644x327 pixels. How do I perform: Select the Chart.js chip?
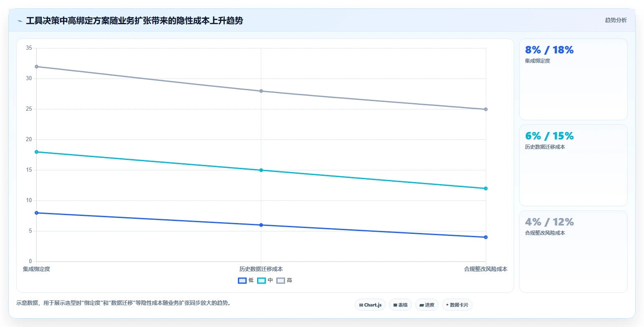[x=370, y=305]
